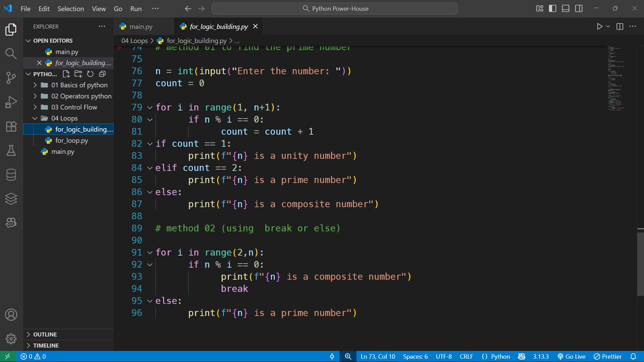Change indentation from Spaces: 6
The height and width of the screenshot is (362, 644).
click(x=415, y=356)
